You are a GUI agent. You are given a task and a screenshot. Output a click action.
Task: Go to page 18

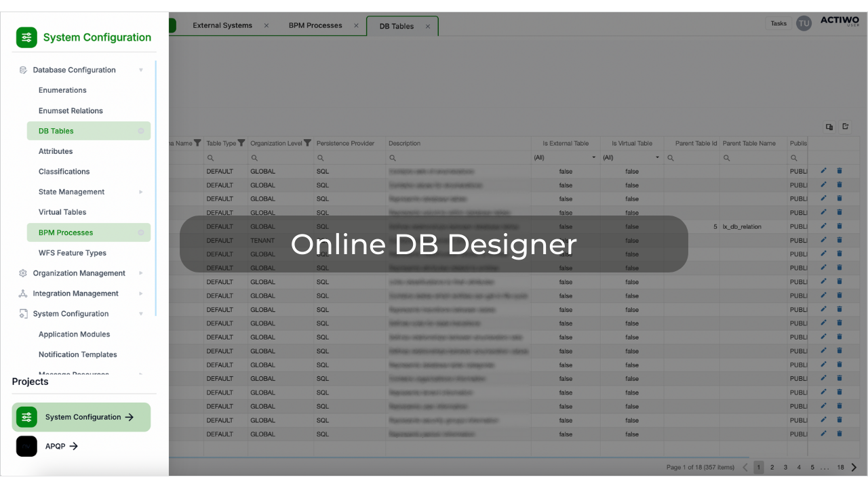840,467
